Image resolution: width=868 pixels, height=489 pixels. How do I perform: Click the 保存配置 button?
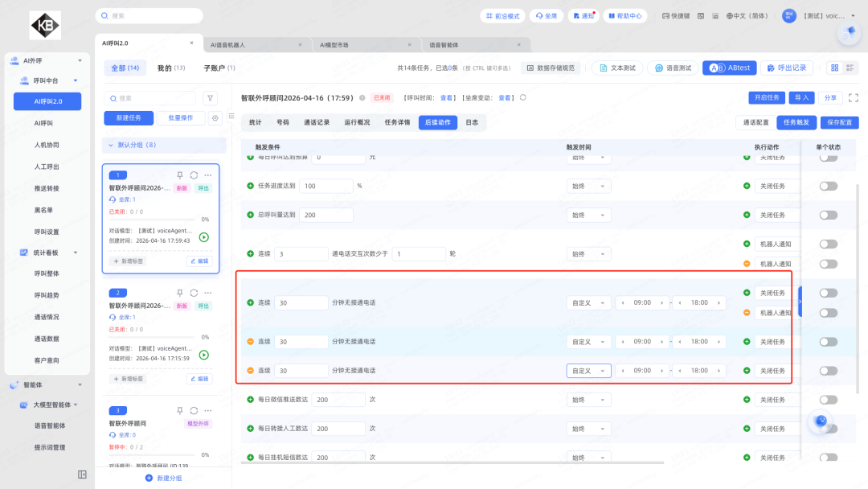tap(840, 122)
